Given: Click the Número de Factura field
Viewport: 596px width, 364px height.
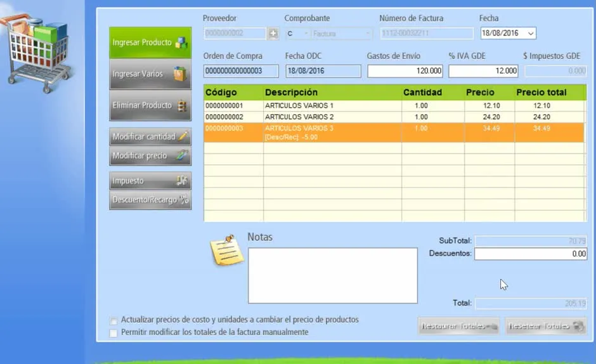Looking at the screenshot, I should tap(427, 34).
